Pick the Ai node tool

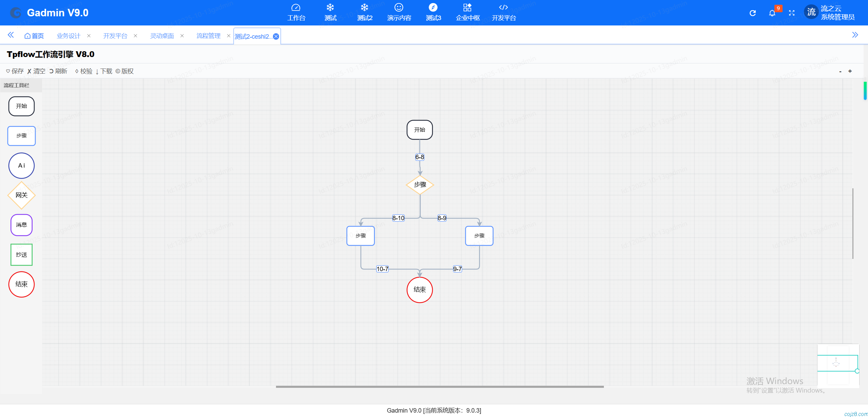click(x=21, y=166)
